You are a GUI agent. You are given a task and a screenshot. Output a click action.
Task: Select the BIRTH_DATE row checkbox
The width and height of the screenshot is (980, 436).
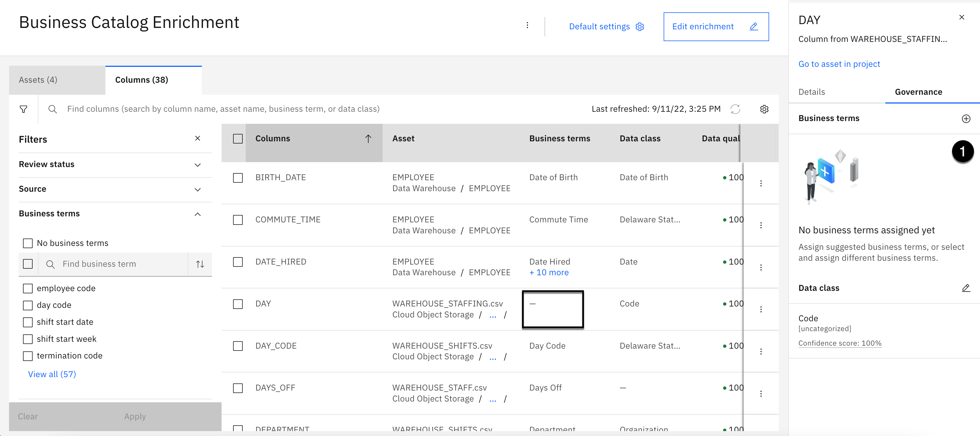pyautogui.click(x=238, y=178)
